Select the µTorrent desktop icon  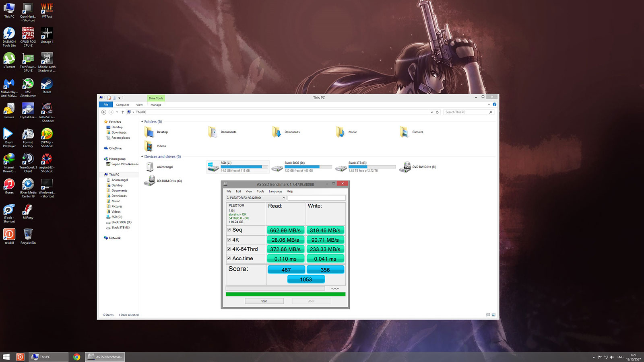pyautogui.click(x=9, y=61)
